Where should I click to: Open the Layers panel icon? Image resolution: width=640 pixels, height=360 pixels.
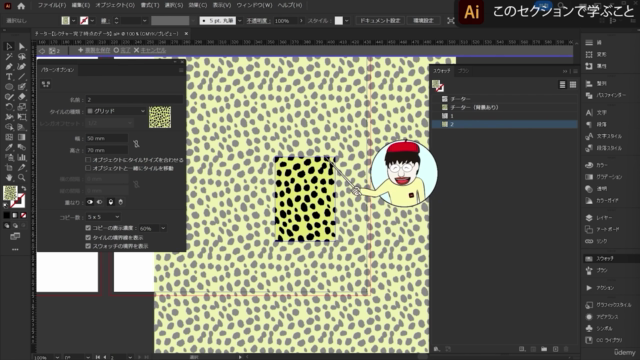tap(589, 218)
